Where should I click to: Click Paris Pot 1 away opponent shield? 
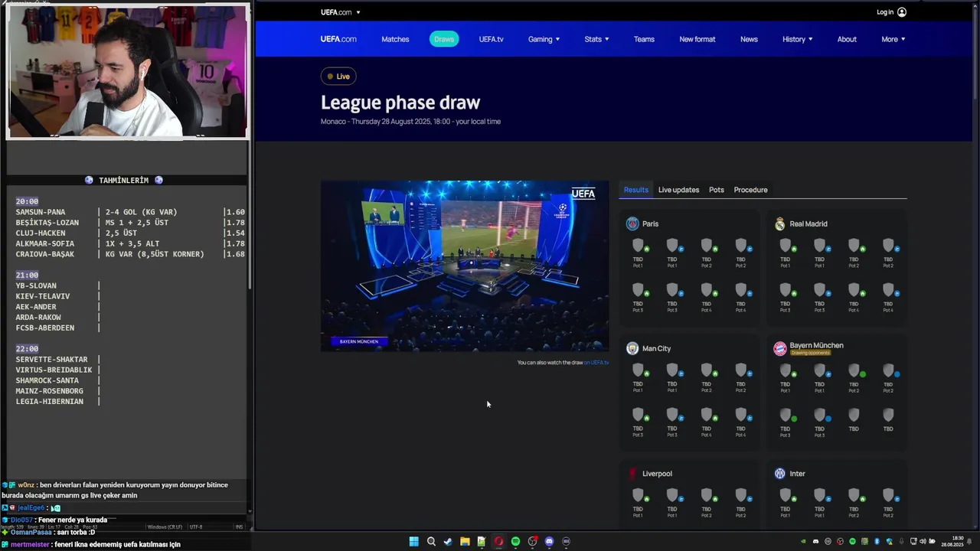pyautogui.click(x=672, y=245)
